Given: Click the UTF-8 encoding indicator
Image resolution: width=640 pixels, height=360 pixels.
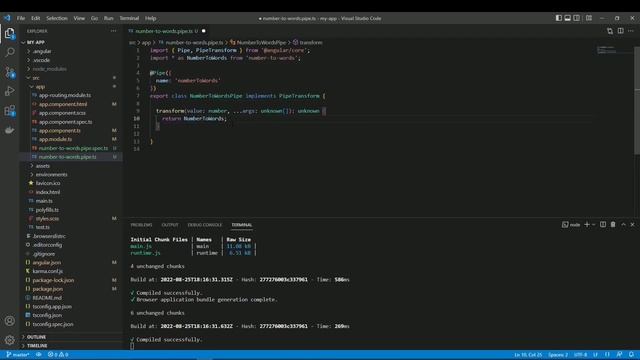Looking at the screenshot, I should click(x=580, y=355).
